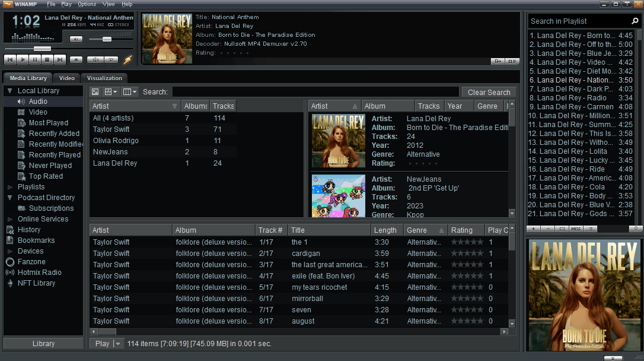Screen dimensions: 644x361
Task: Open the Recently Played view
Action: click(x=55, y=154)
